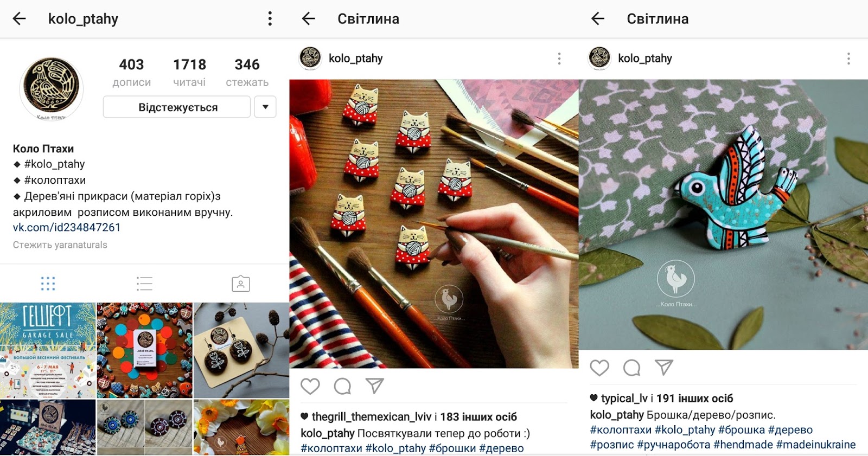Screen dimensions: 868x456
Task: Expand suggestions dropdown arrow next to Відстежується
Action: [265, 107]
